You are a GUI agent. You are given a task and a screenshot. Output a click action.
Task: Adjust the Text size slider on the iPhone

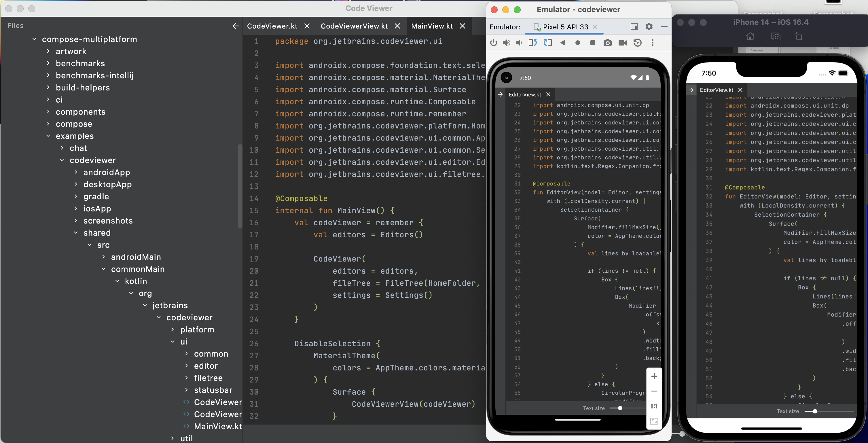tap(815, 411)
